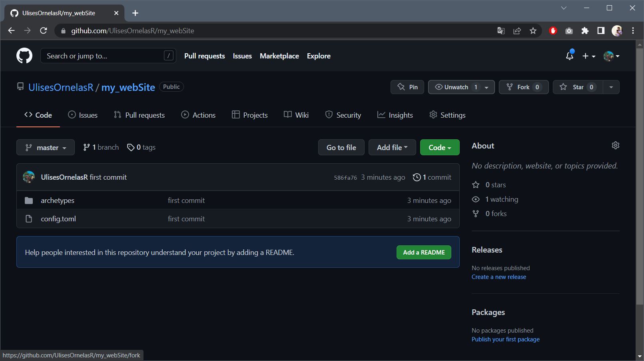The width and height of the screenshot is (644, 361).
Task: Open Explore in top navigation
Action: pos(319,56)
